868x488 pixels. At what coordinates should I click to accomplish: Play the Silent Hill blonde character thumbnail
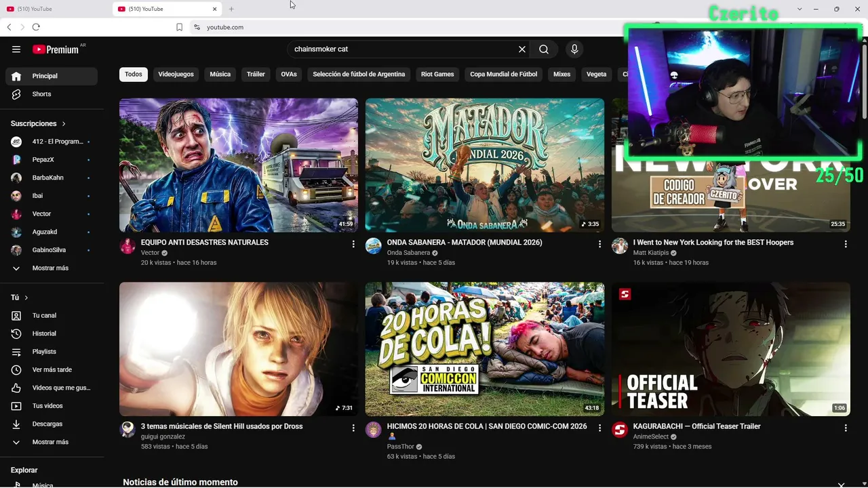[239, 349]
